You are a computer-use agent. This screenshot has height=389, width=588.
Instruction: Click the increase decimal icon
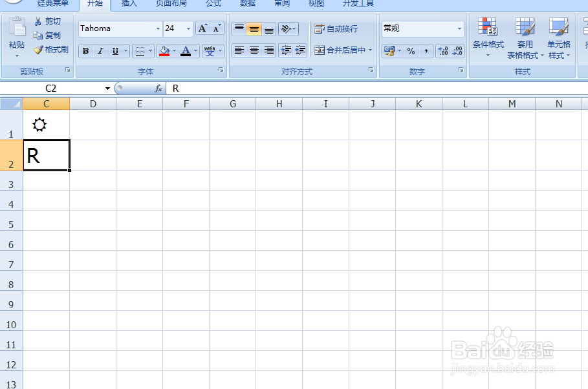pos(443,50)
